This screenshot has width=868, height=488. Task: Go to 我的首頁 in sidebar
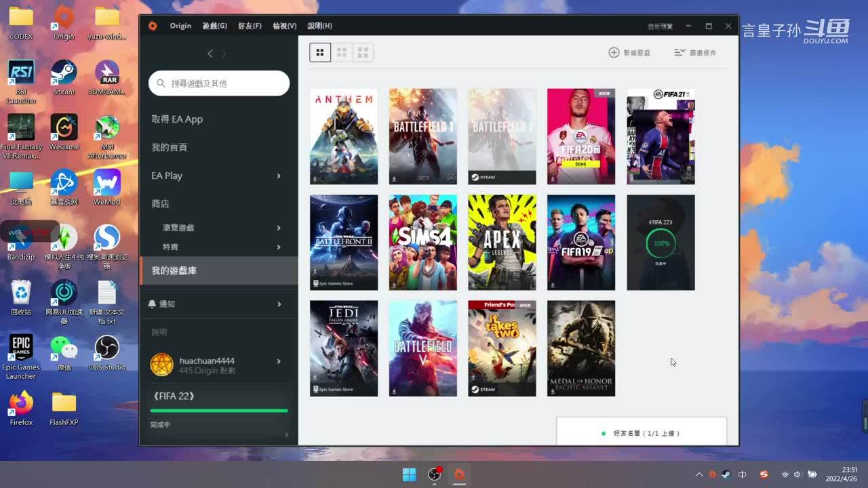(170, 147)
